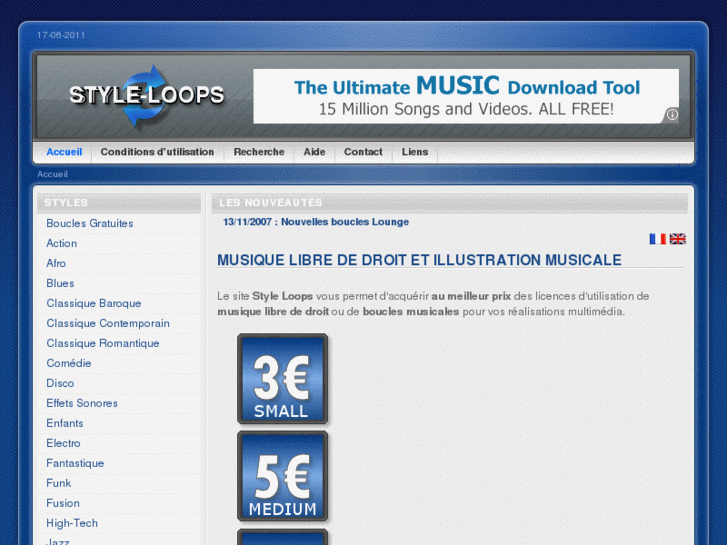Open Classique Romantique style
727x545 pixels.
point(103,343)
